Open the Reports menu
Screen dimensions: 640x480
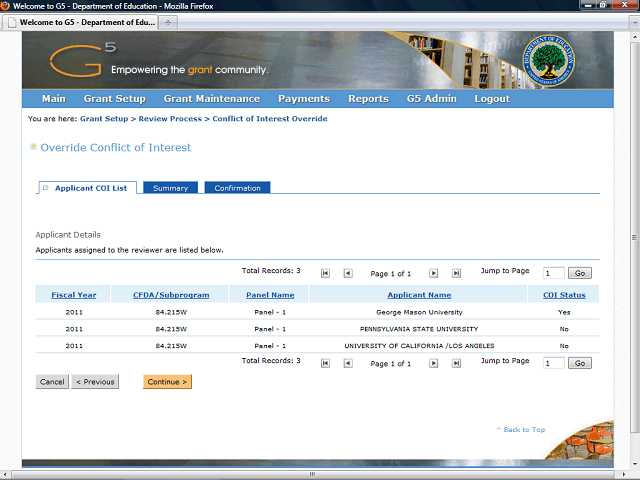(368, 99)
